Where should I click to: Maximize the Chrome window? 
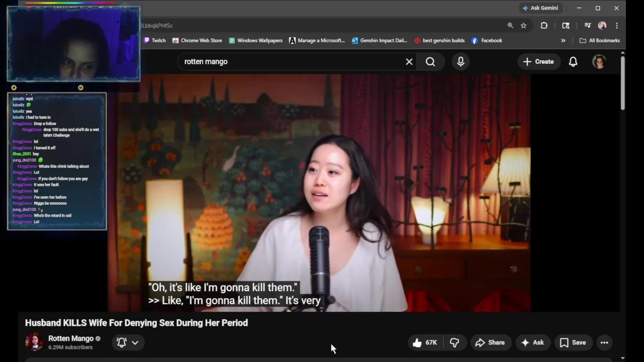tap(598, 8)
